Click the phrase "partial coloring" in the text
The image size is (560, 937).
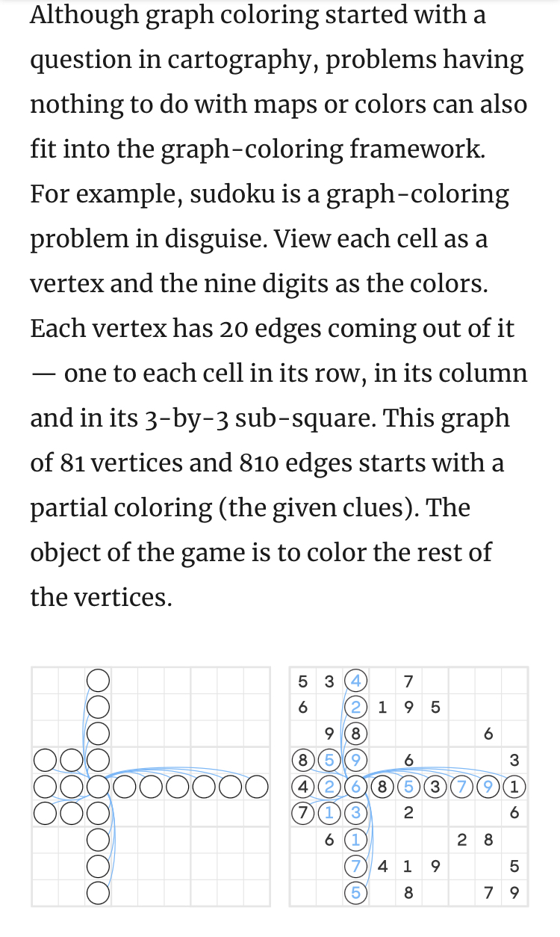tap(120, 508)
